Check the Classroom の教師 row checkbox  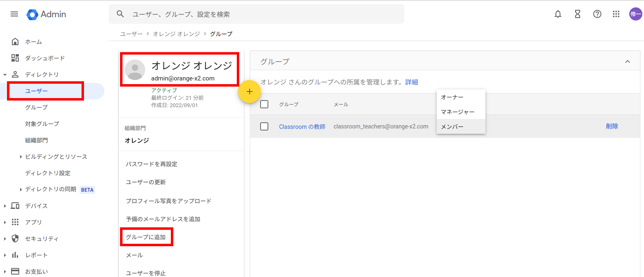pos(264,126)
